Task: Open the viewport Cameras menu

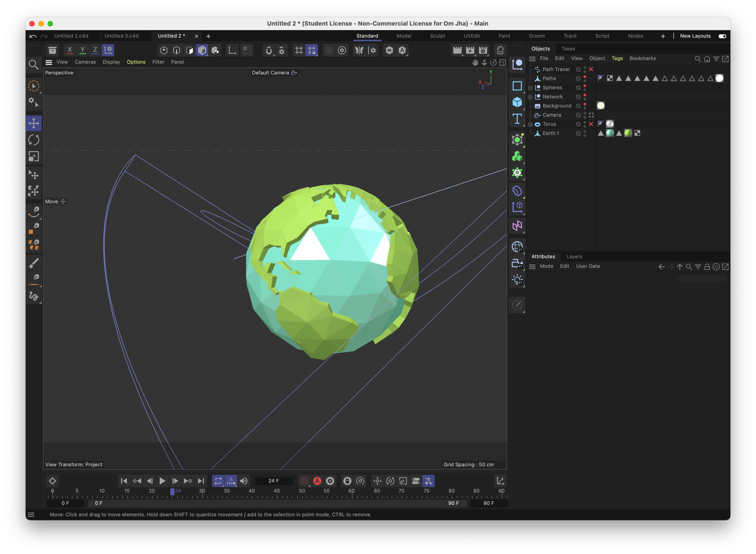Action: pos(85,62)
